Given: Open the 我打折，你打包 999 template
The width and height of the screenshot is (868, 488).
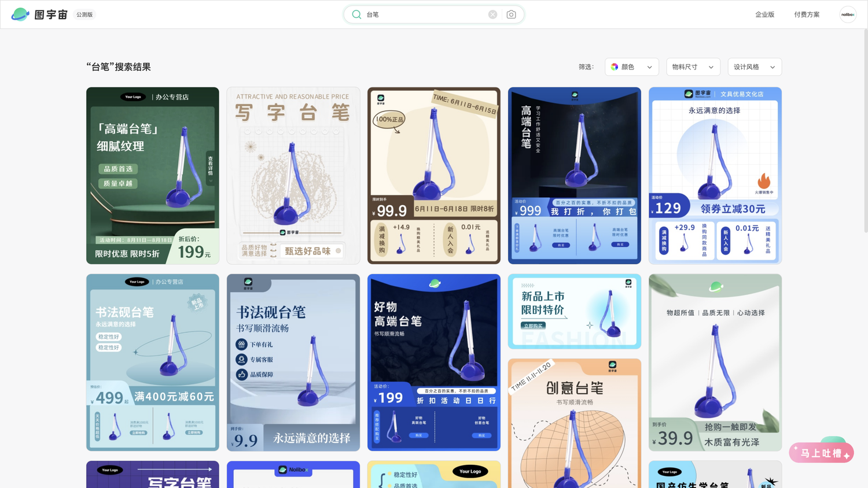Looking at the screenshot, I should (575, 176).
